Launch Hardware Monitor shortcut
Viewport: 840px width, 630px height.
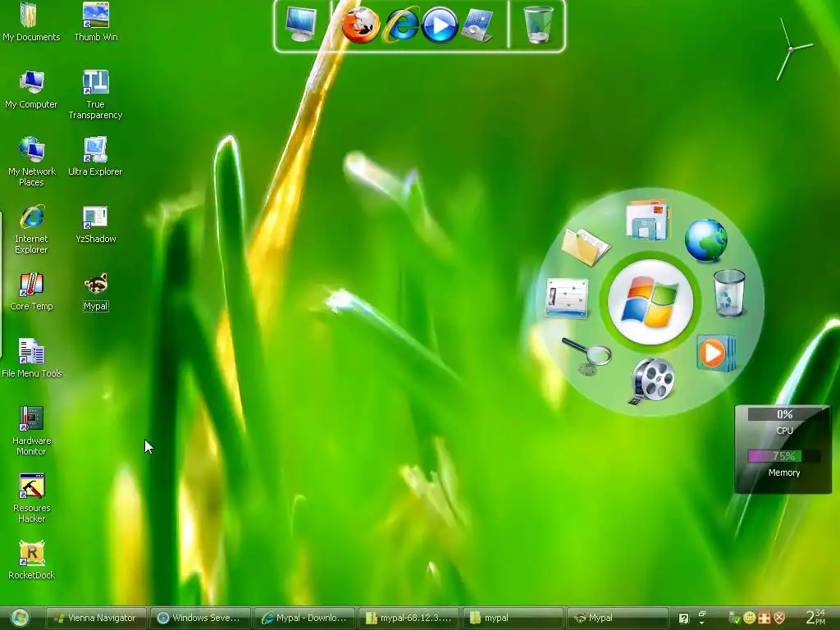31,431
